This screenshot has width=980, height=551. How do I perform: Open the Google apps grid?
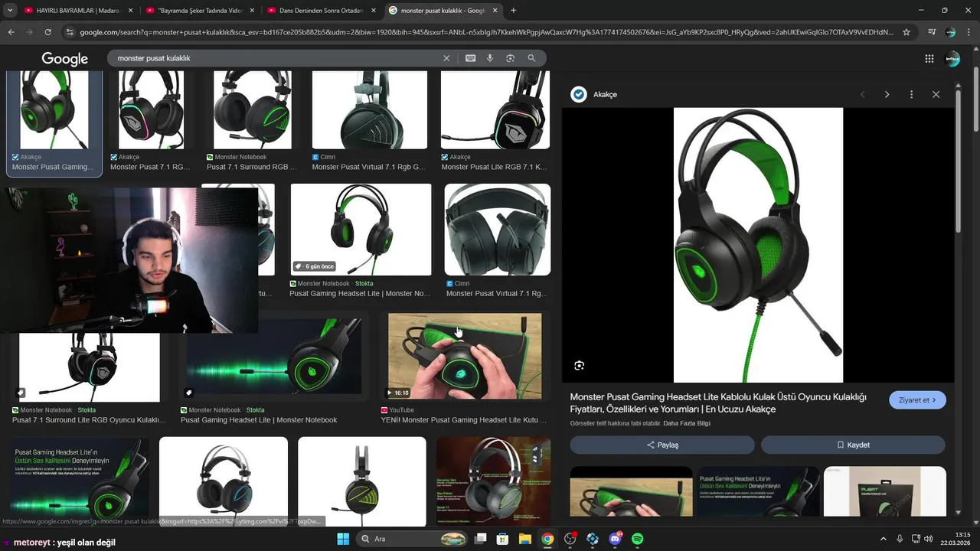929,59
